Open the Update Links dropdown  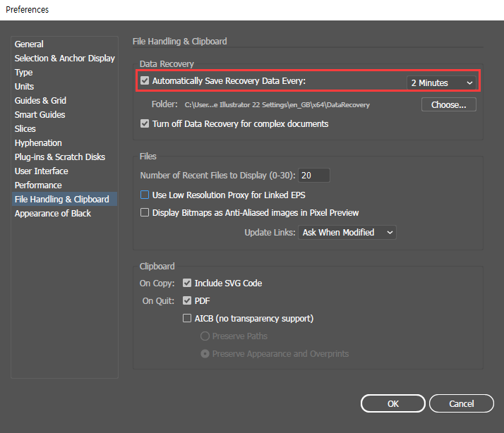click(347, 232)
